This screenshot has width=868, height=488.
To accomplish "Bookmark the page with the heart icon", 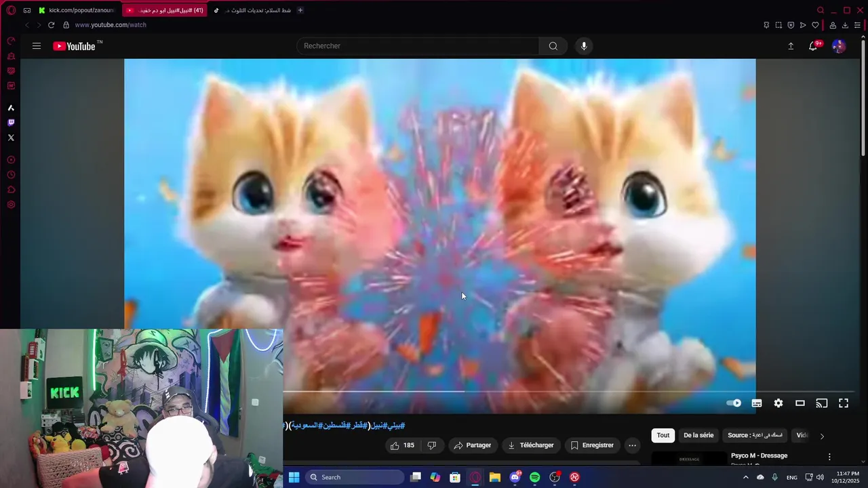I will point(815,25).
